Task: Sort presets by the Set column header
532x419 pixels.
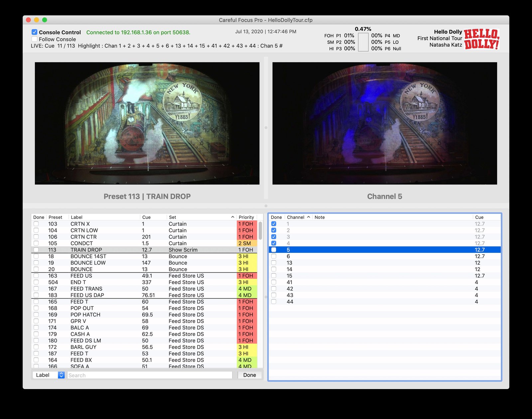Action: [x=201, y=217]
